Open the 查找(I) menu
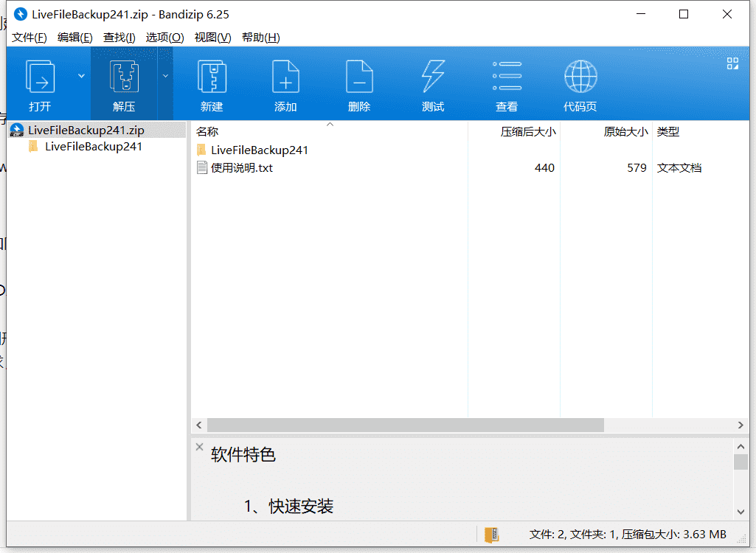 click(119, 38)
